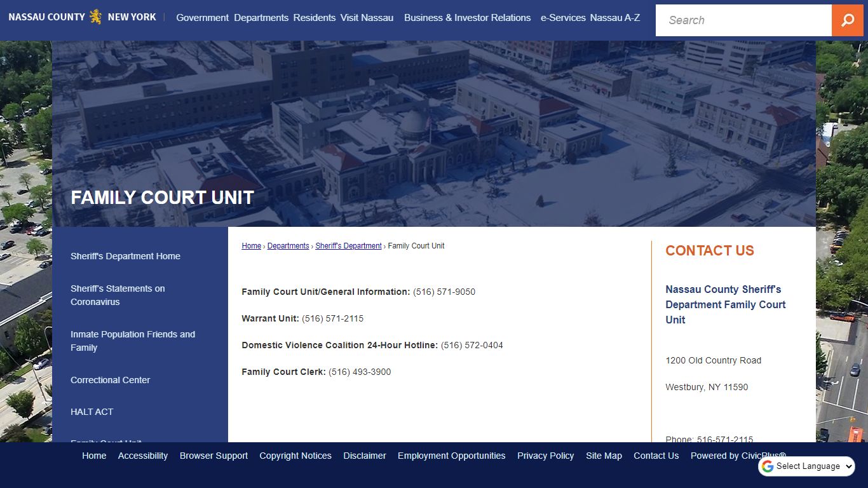868x488 pixels.
Task: Click footer Home link
Action: (94, 456)
